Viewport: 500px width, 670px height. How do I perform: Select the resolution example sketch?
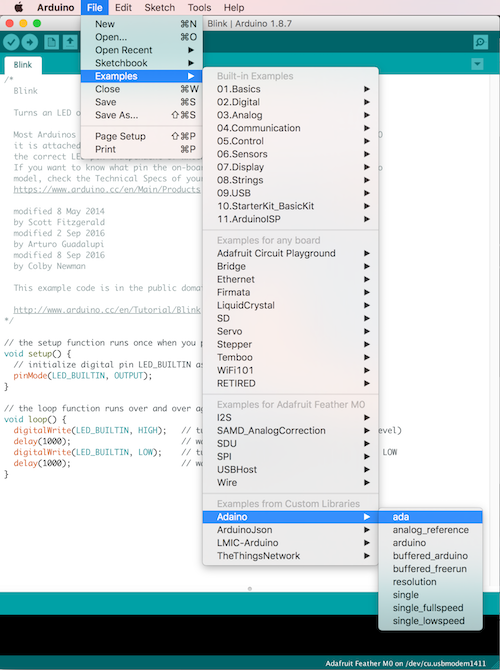tap(430, 582)
